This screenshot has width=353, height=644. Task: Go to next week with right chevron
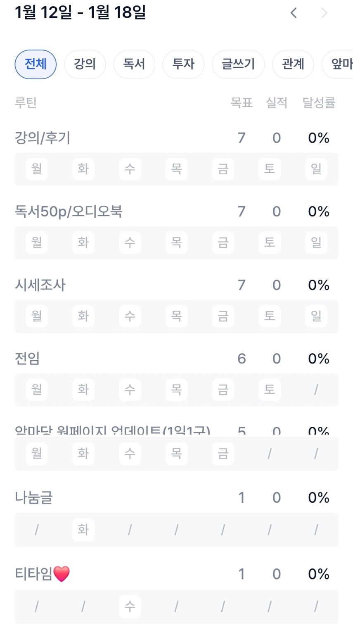(x=324, y=13)
